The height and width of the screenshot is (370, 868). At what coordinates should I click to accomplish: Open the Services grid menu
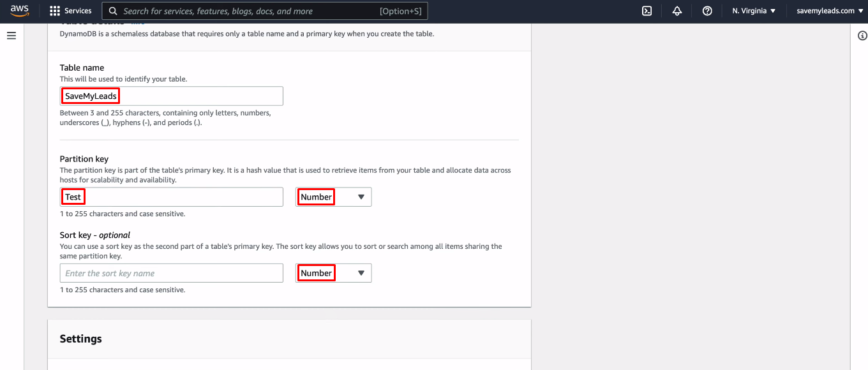coord(71,11)
